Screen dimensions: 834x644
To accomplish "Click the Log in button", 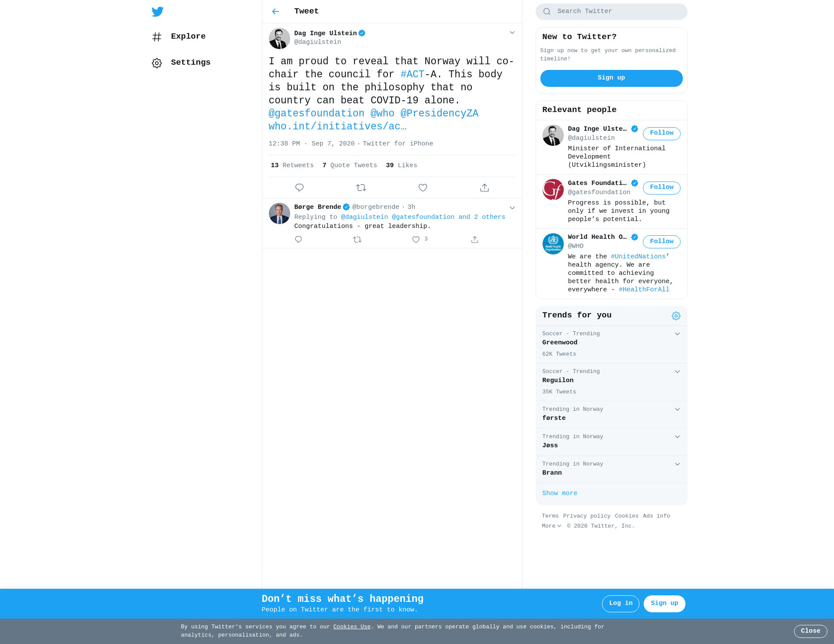I will click(620, 604).
